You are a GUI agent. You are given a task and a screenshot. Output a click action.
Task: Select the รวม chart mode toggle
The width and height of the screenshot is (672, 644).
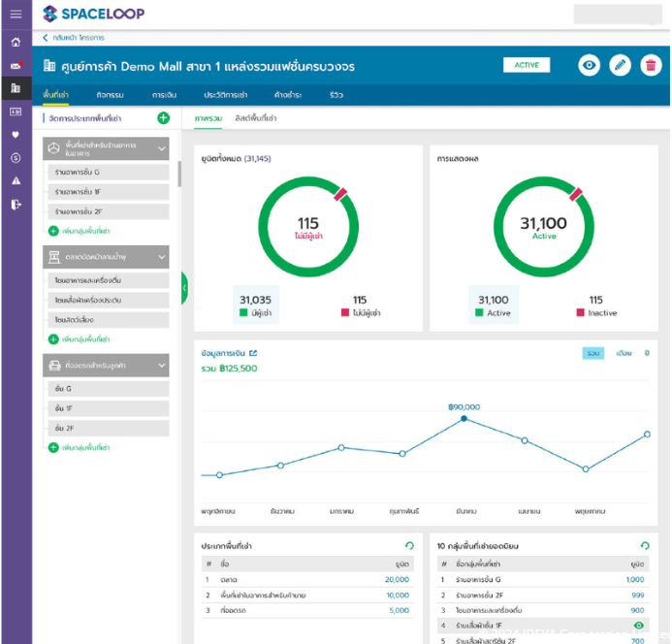tap(593, 353)
